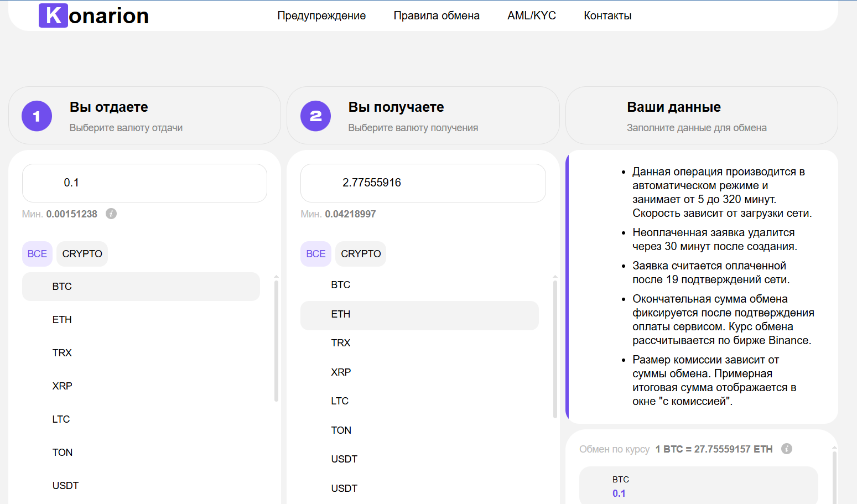Image resolution: width=857 pixels, height=504 pixels.
Task: Open the Правила обмена page
Action: click(x=437, y=15)
